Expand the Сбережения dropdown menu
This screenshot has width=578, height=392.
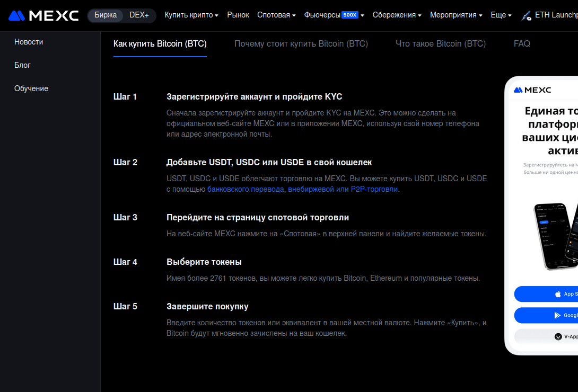[397, 15]
